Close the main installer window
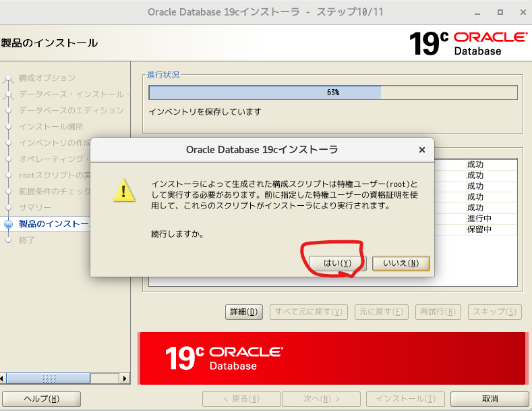532x411 pixels. pos(523,12)
